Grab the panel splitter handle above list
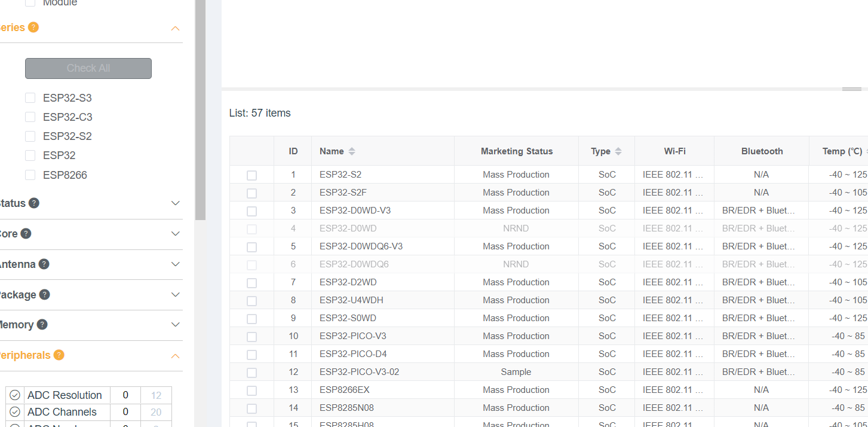868x427 pixels. 852,89
